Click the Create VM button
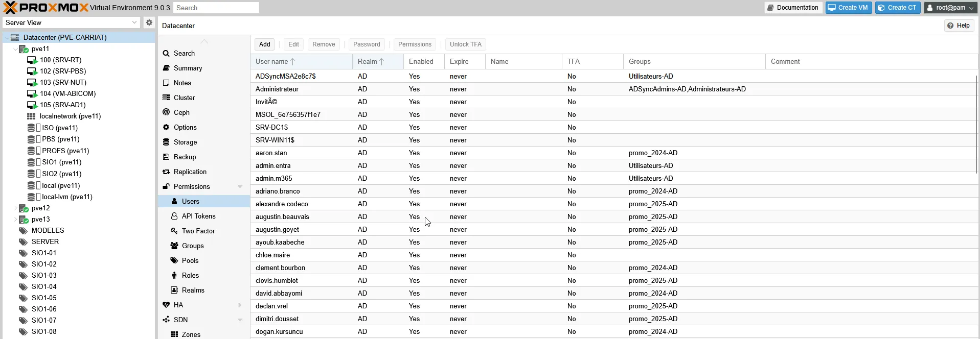980x339 pixels. 848,8
